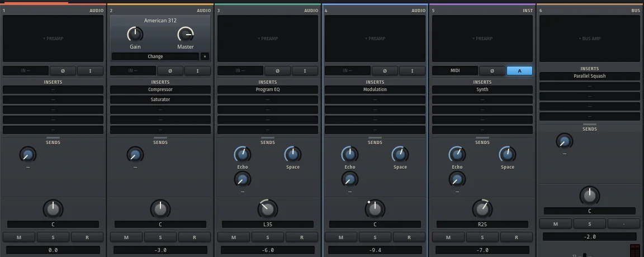Click the Echo send knob on channel 4
Image resolution: width=644 pixels, height=257 pixels.
[x=349, y=154]
